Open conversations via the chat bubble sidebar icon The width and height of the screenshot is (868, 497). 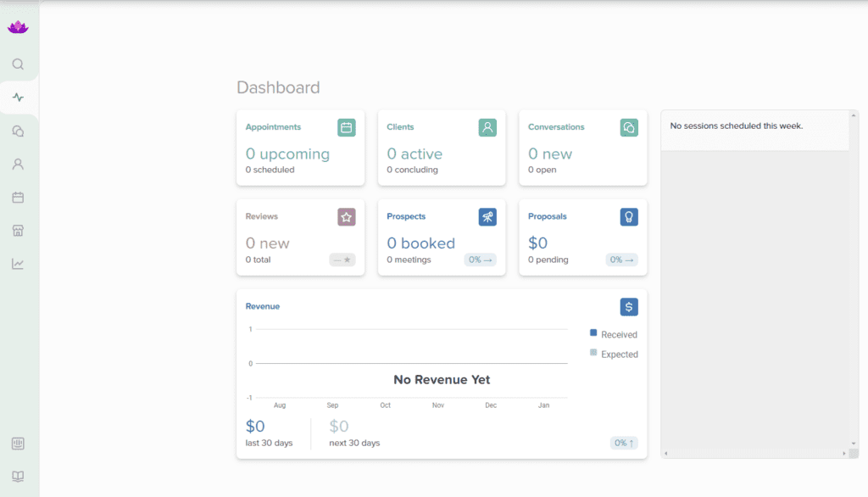[x=18, y=130]
